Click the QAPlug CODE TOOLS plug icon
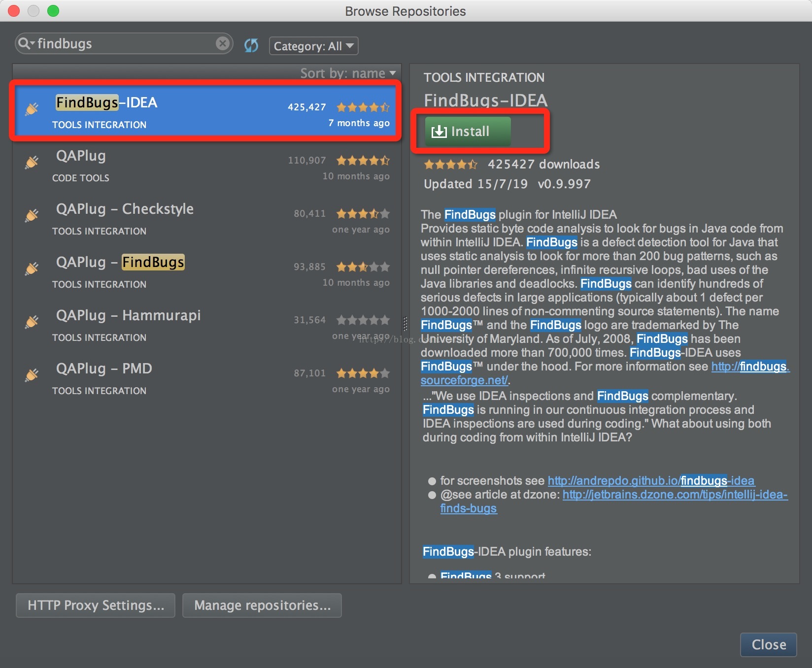Viewport: 812px width, 668px height. pos(32,162)
